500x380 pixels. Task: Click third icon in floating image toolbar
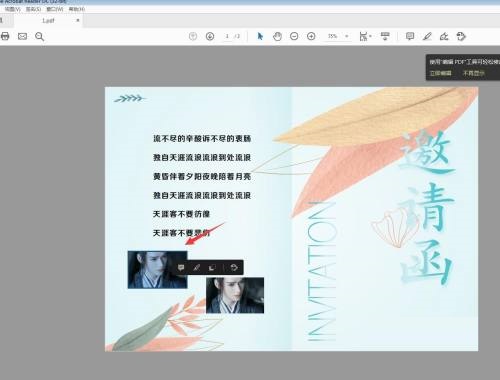pos(212,267)
